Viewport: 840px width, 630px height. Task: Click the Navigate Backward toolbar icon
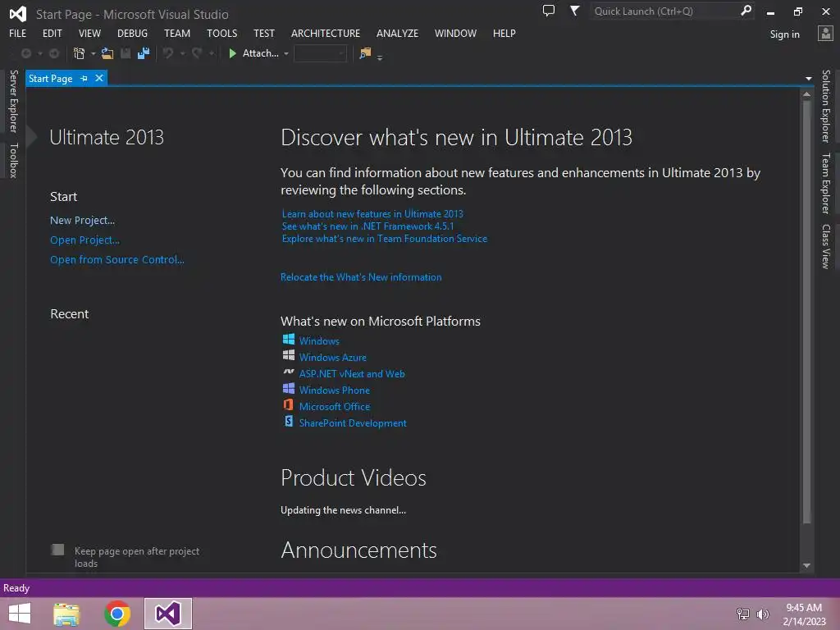[25, 53]
